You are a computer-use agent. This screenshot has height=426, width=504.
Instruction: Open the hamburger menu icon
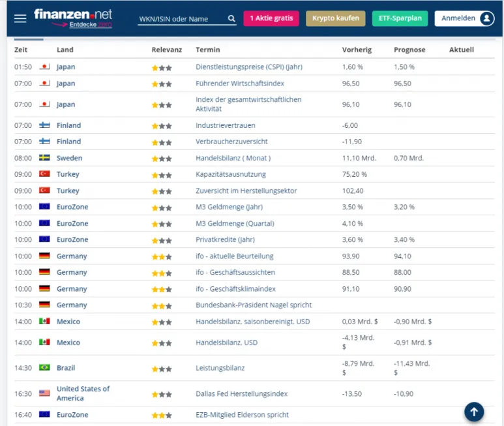coord(20,18)
